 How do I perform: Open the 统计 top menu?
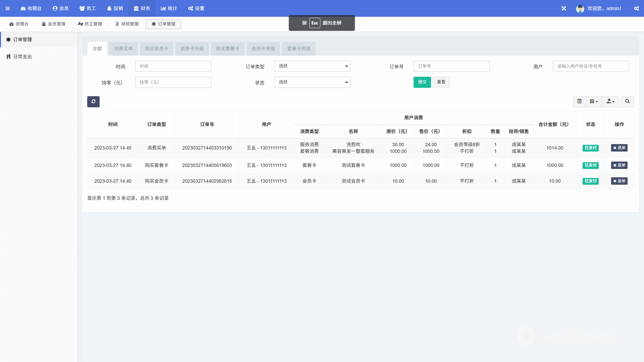[169, 8]
